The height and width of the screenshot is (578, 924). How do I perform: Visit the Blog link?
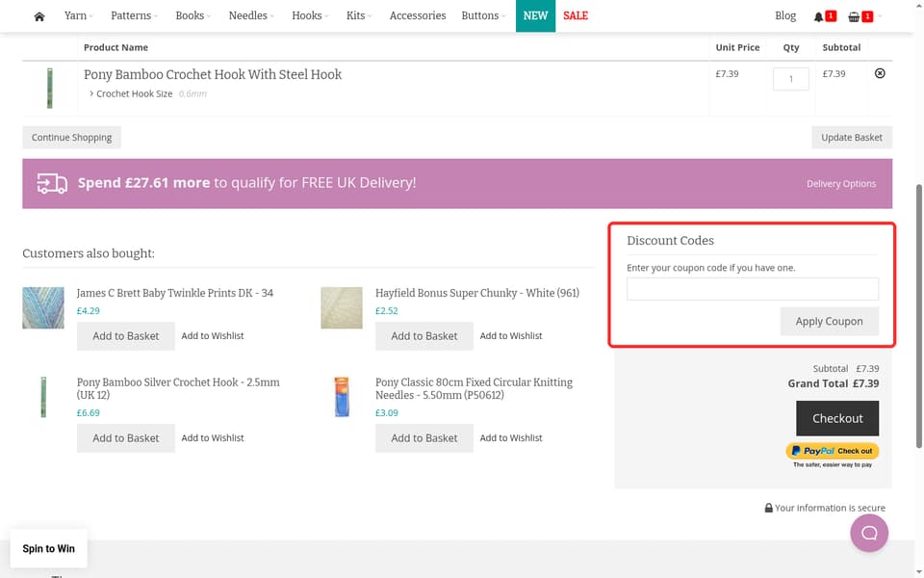coord(785,16)
